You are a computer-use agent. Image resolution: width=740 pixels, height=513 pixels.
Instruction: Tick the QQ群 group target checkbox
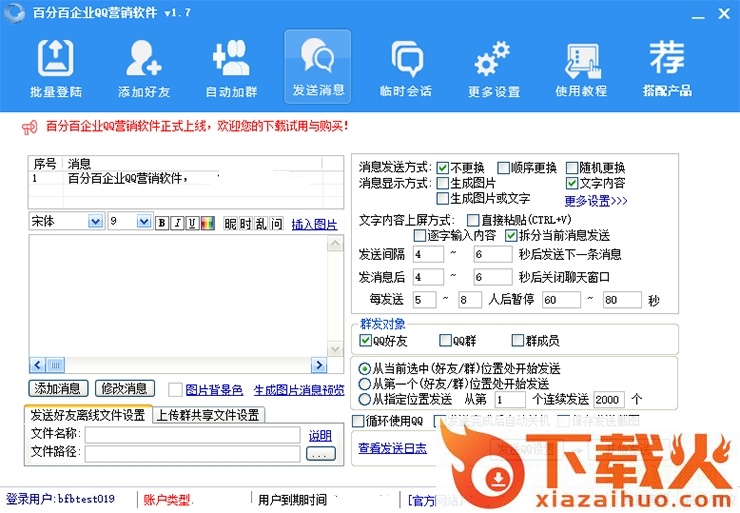tap(445, 341)
